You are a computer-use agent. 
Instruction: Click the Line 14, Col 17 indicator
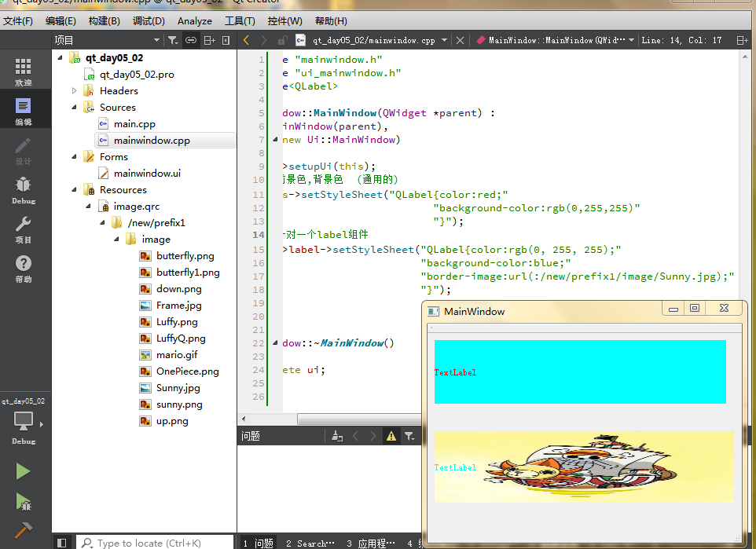681,41
